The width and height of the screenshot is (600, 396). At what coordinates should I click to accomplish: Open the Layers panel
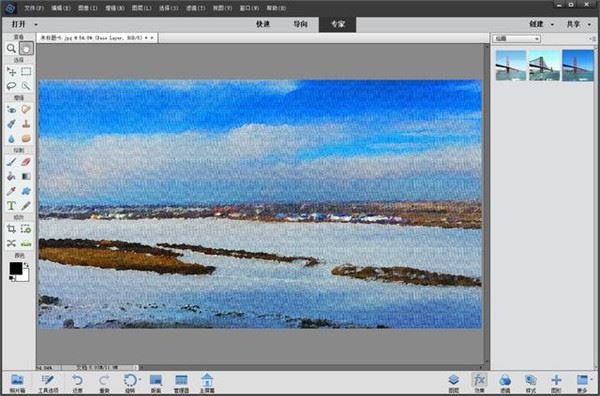click(453, 383)
